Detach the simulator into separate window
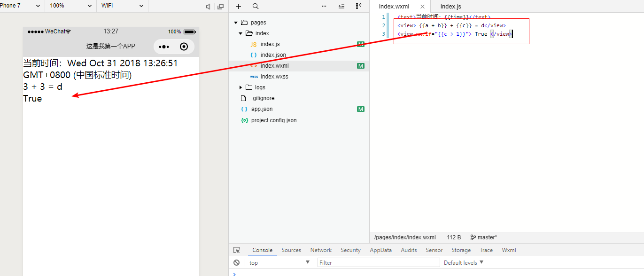This screenshot has width=644, height=276. click(x=220, y=7)
